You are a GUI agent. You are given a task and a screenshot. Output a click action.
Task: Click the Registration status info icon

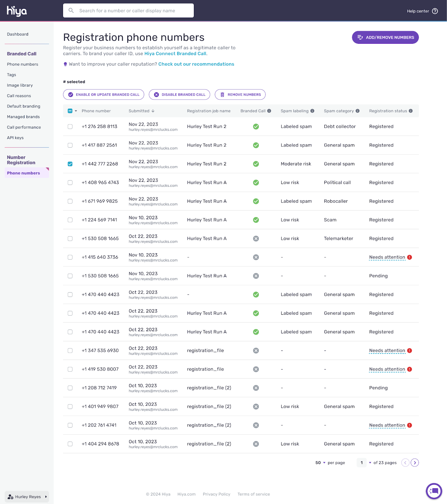pos(410,111)
